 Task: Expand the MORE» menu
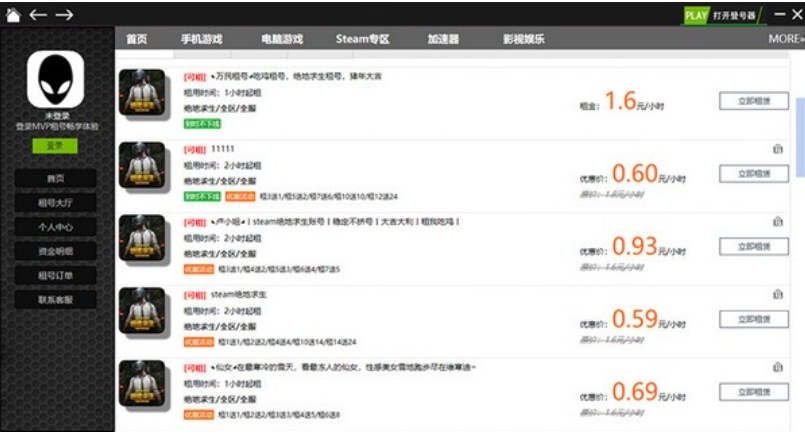(x=785, y=39)
